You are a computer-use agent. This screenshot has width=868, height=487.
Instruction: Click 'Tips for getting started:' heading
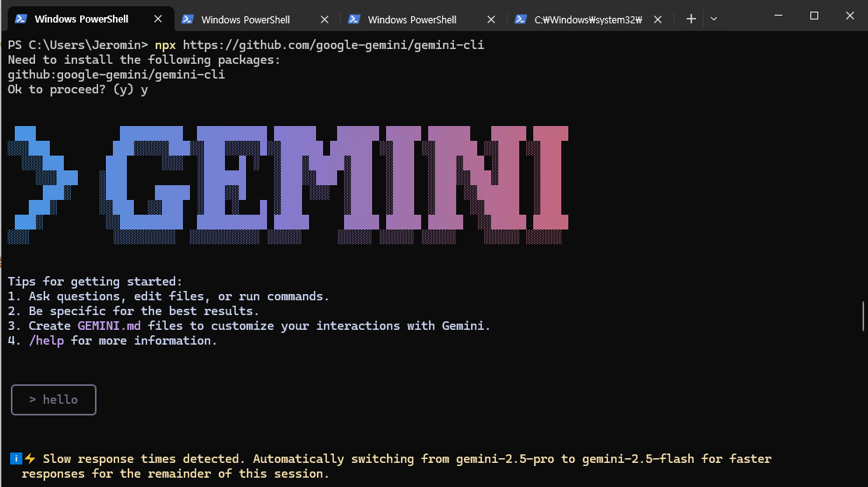95,282
